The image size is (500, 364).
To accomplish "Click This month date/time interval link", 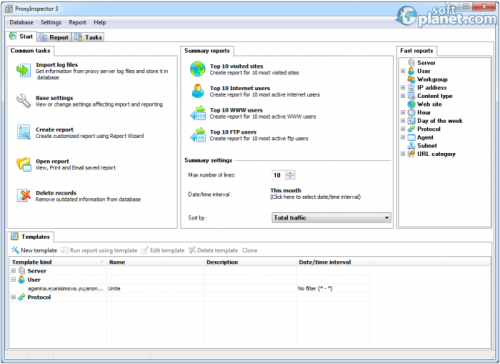I will point(286,190).
